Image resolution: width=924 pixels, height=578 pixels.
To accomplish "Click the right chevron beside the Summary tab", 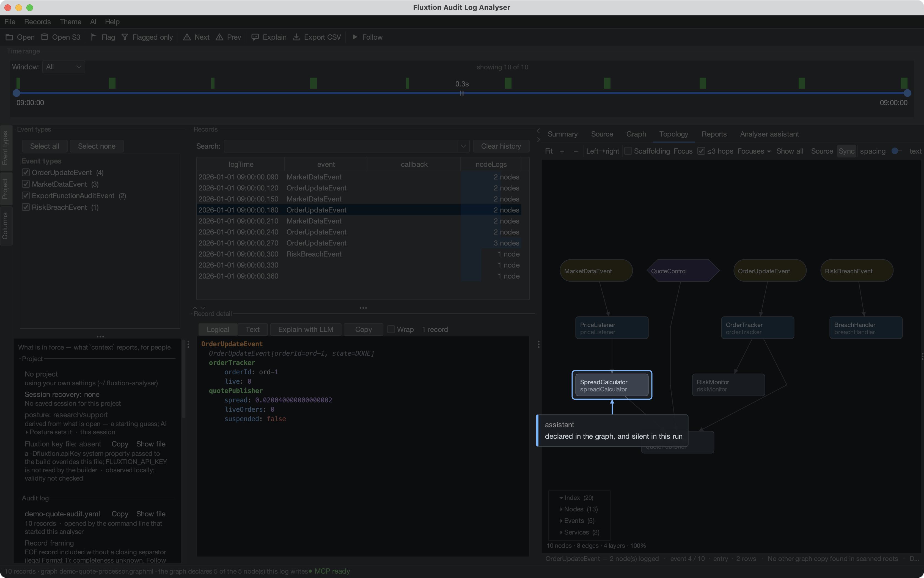I will tap(538, 140).
